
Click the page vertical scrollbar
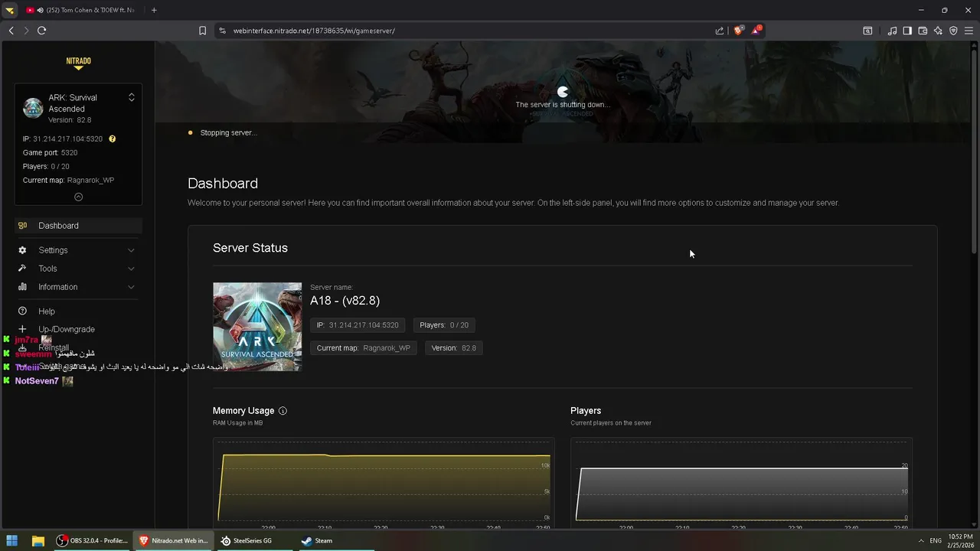click(x=975, y=153)
